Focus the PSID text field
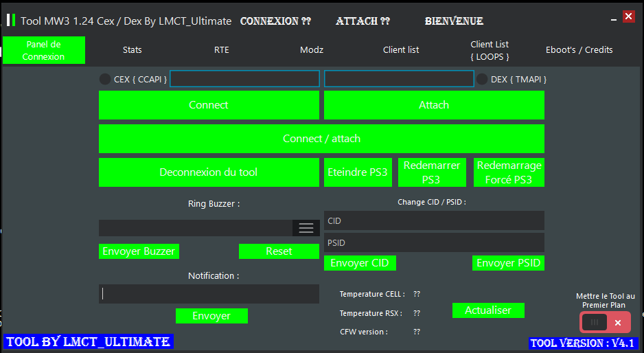Image resolution: width=644 pixels, height=353 pixels. coord(434,242)
